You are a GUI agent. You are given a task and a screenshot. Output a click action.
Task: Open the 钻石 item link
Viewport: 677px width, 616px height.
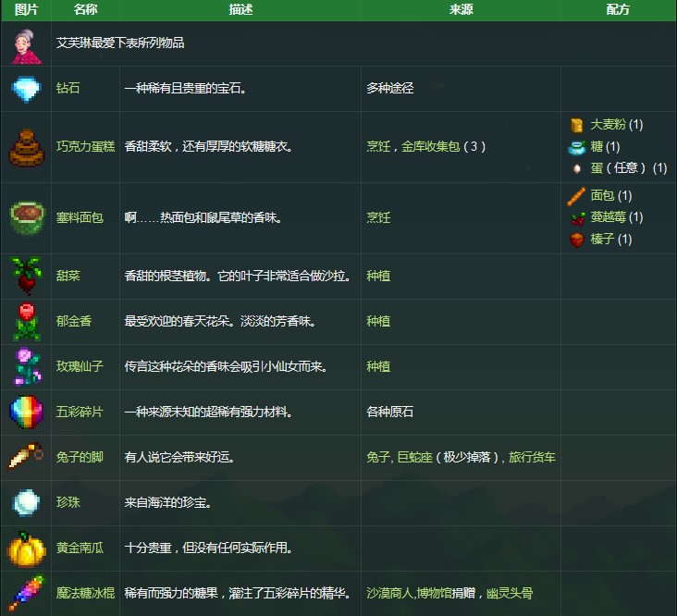[x=68, y=89]
